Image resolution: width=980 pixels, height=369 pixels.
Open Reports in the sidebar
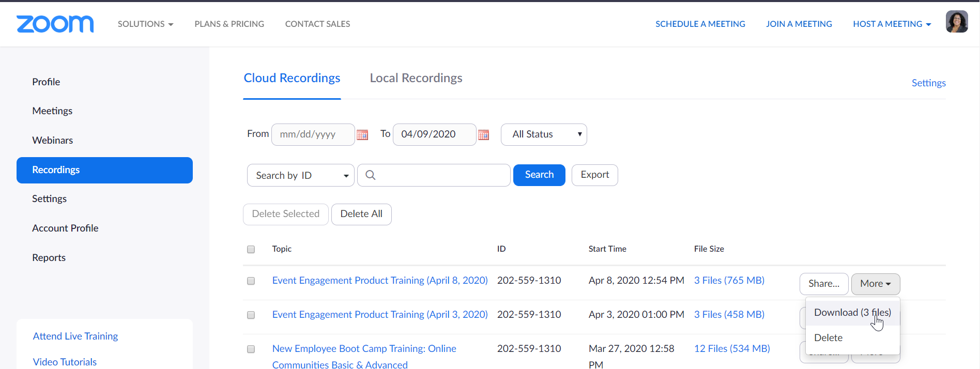point(49,257)
